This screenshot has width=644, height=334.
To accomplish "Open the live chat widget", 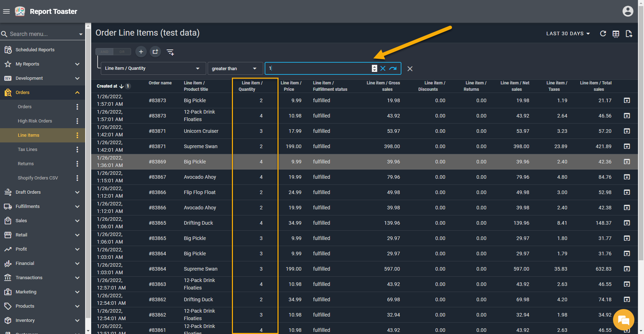I will pyautogui.click(x=623, y=320).
